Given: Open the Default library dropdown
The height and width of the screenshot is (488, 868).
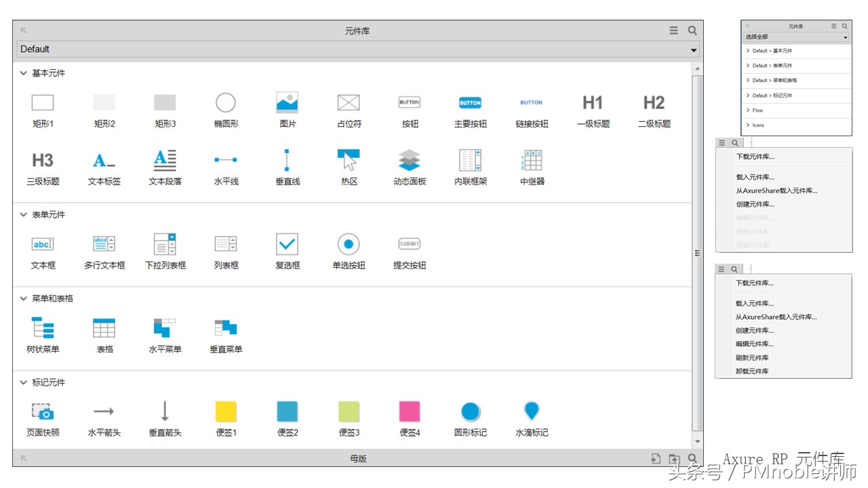Looking at the screenshot, I should click(693, 49).
